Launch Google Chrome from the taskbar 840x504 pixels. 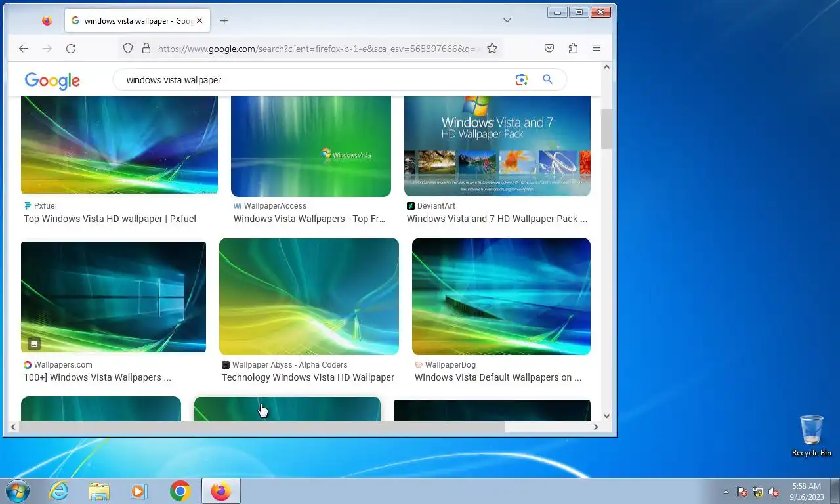coord(180,491)
